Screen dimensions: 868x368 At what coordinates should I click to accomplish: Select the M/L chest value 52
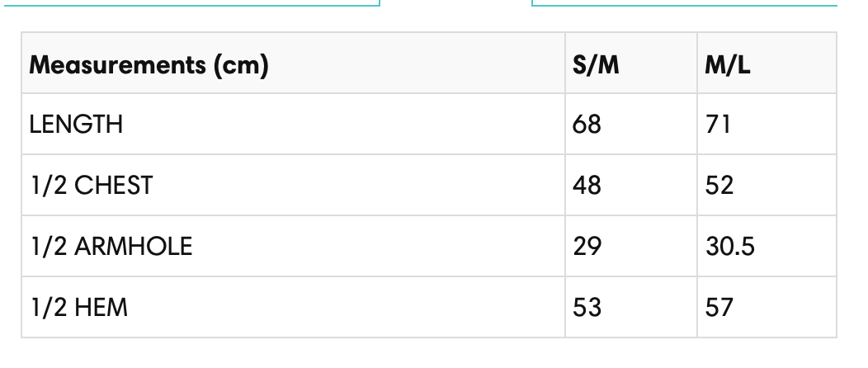pos(719,186)
